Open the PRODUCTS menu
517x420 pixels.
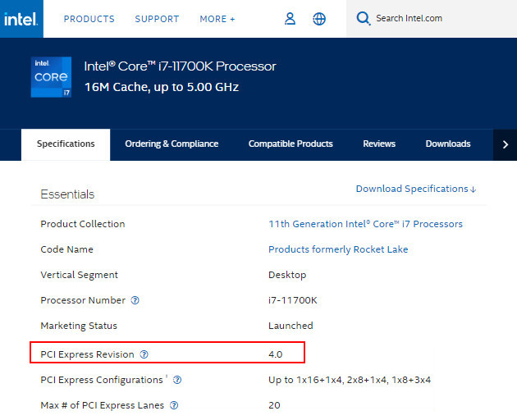(x=89, y=19)
